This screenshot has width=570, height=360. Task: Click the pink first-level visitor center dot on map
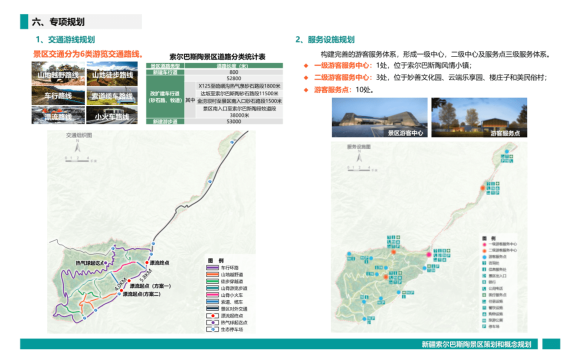pyautogui.click(x=429, y=255)
